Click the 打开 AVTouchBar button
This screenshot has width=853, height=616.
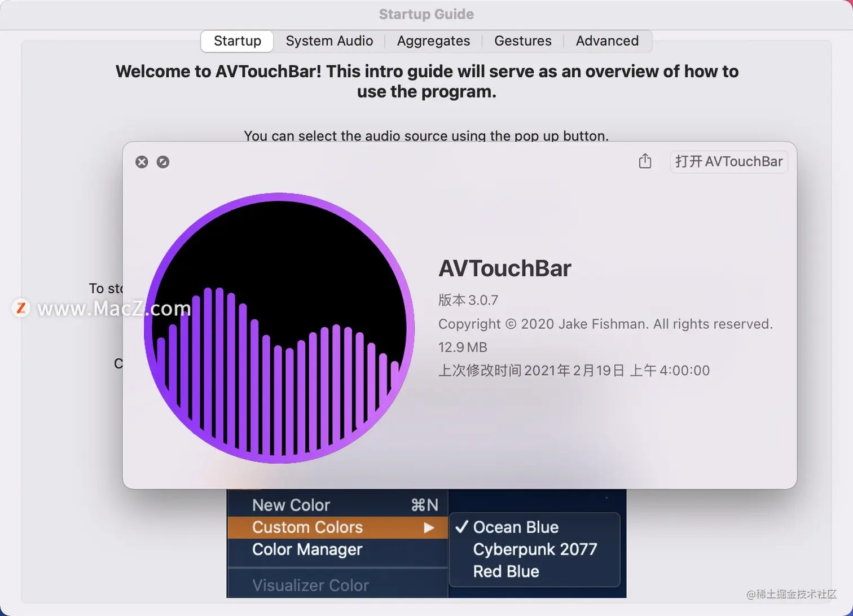(729, 161)
